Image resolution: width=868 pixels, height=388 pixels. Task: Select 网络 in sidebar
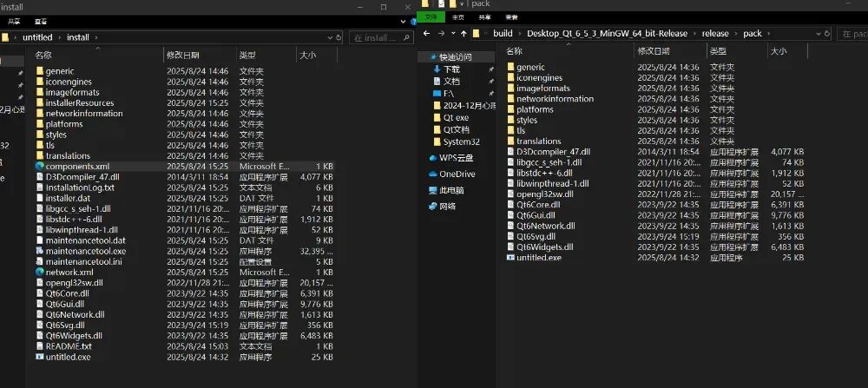[x=449, y=206]
